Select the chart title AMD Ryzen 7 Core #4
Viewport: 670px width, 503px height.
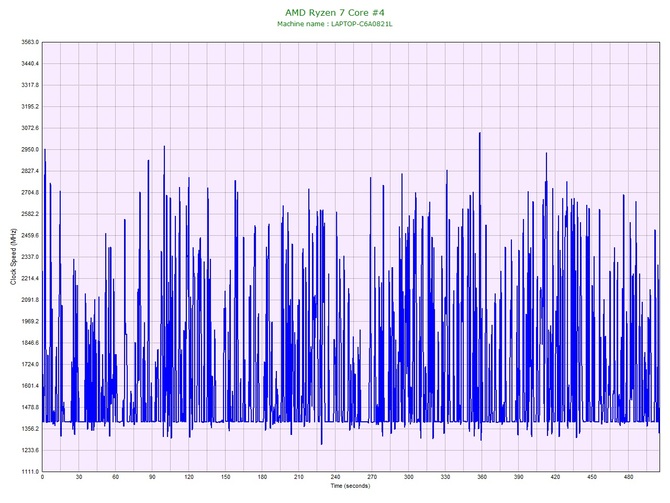335,12
